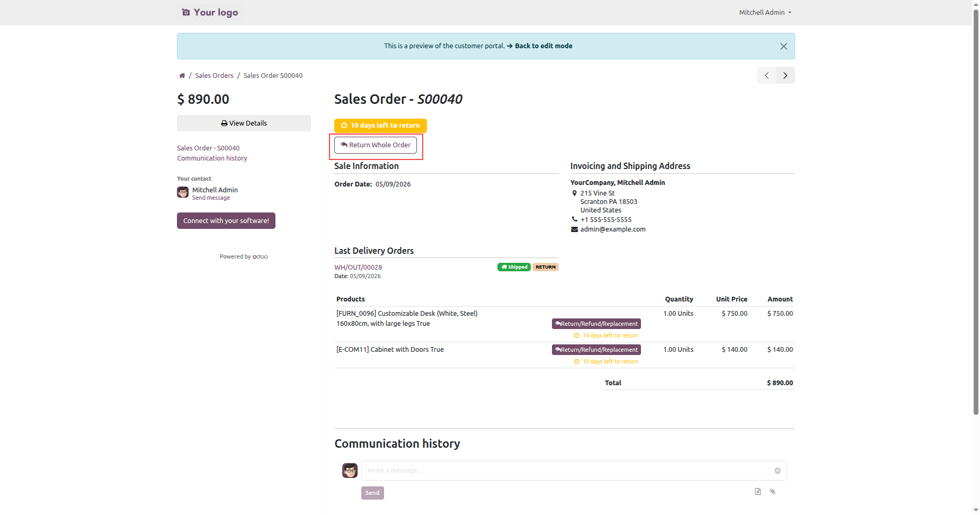Click Send message link
Screen dimensions: 980x515
pos(211,198)
